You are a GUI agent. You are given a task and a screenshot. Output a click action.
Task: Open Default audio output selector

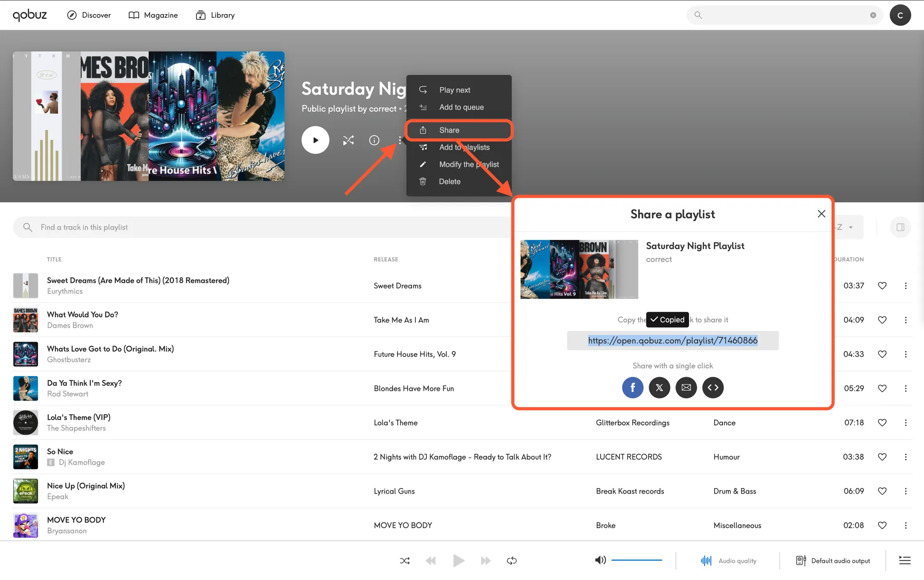point(833,561)
